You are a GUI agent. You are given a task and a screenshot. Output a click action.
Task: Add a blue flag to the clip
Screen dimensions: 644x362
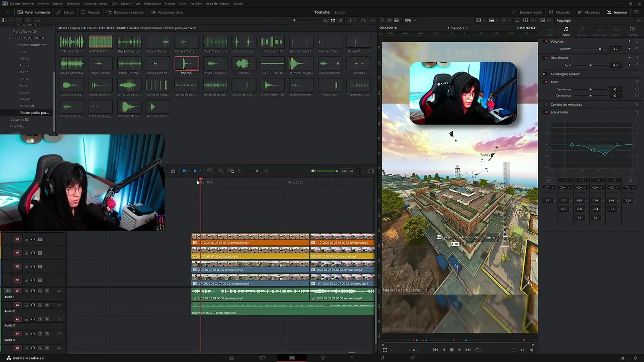pos(184,171)
